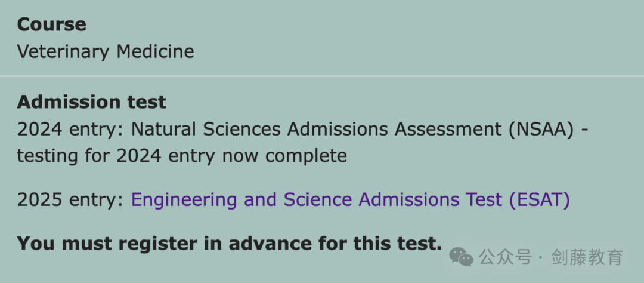Click the word "Medicine" in course name
The width and height of the screenshot is (644, 283).
tap(155, 52)
